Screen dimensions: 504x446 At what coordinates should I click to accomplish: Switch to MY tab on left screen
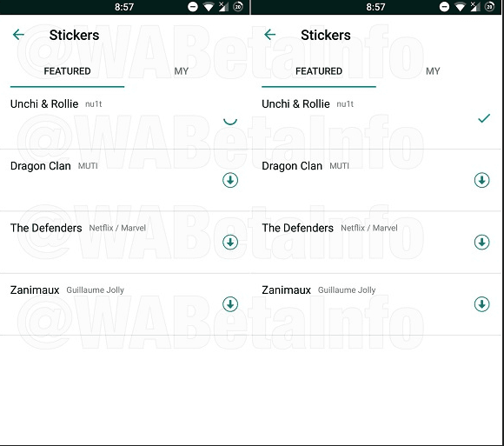182,71
